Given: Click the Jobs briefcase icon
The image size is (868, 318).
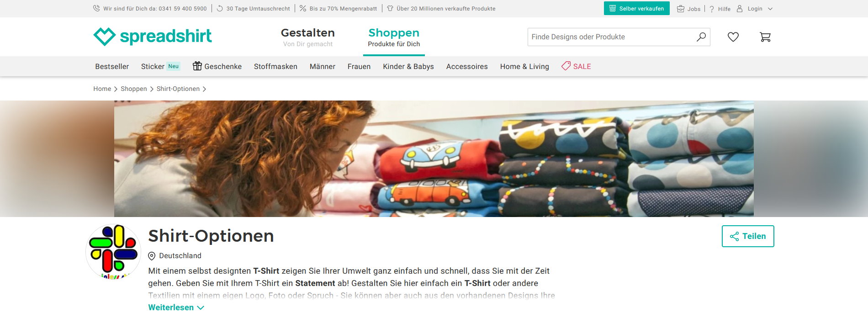Looking at the screenshot, I should point(681,9).
